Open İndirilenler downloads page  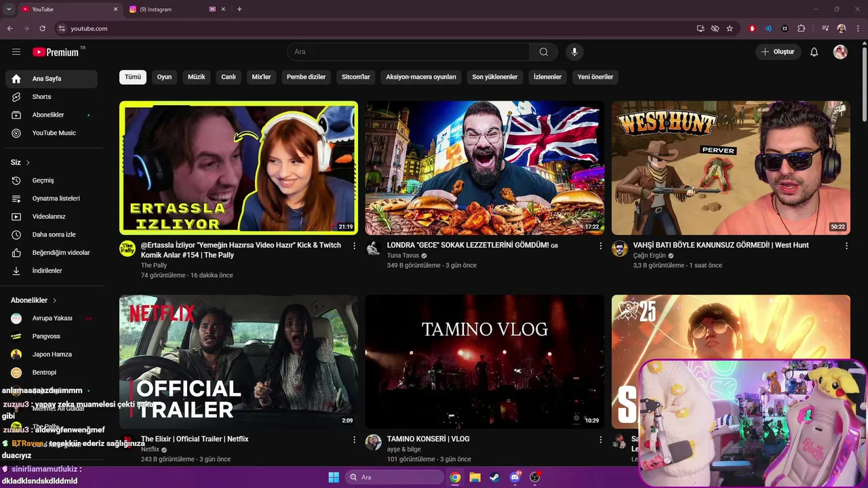pyautogui.click(x=52, y=270)
